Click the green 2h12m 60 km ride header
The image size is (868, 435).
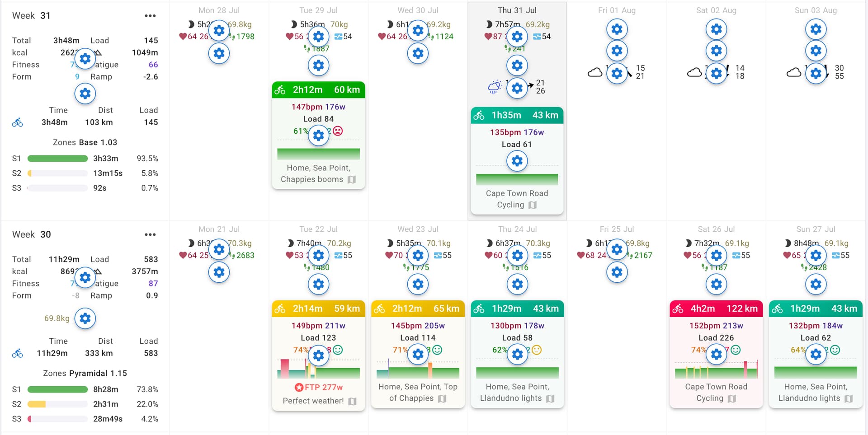(x=318, y=90)
